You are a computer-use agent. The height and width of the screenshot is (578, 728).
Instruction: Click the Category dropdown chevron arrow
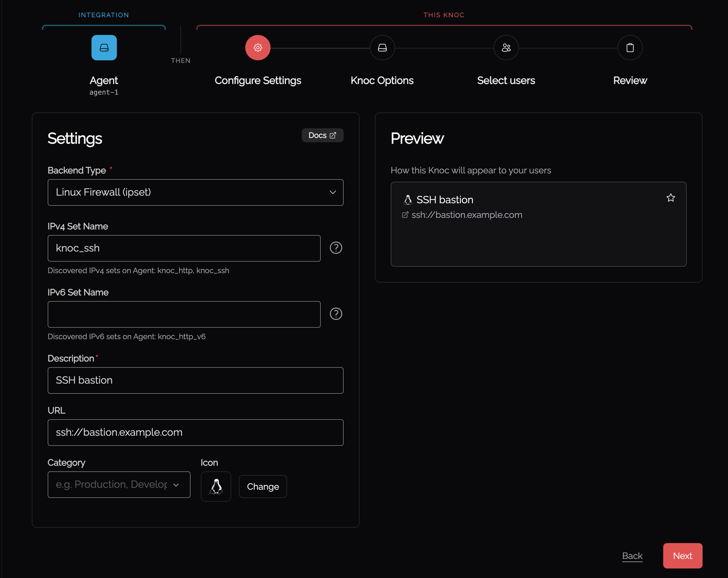coord(176,485)
